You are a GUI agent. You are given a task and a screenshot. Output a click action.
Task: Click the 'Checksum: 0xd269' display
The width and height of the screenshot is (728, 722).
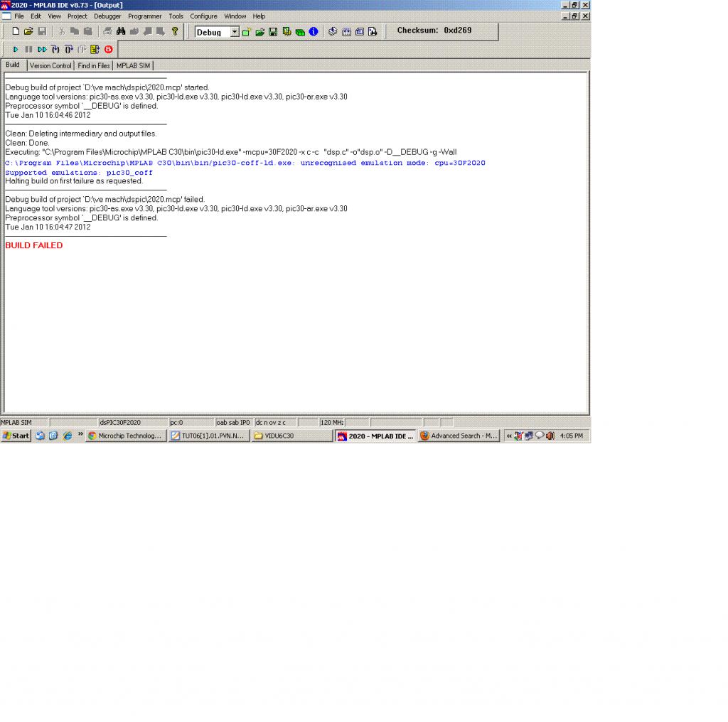tap(434, 30)
